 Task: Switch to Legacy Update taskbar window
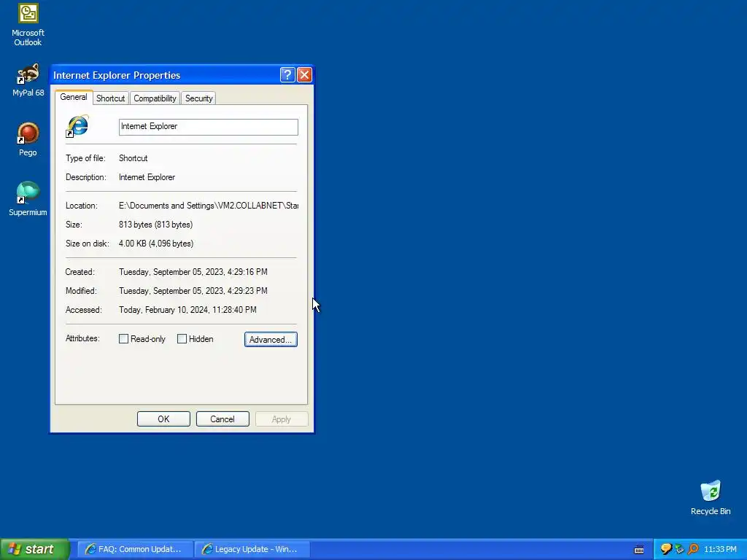(252, 549)
